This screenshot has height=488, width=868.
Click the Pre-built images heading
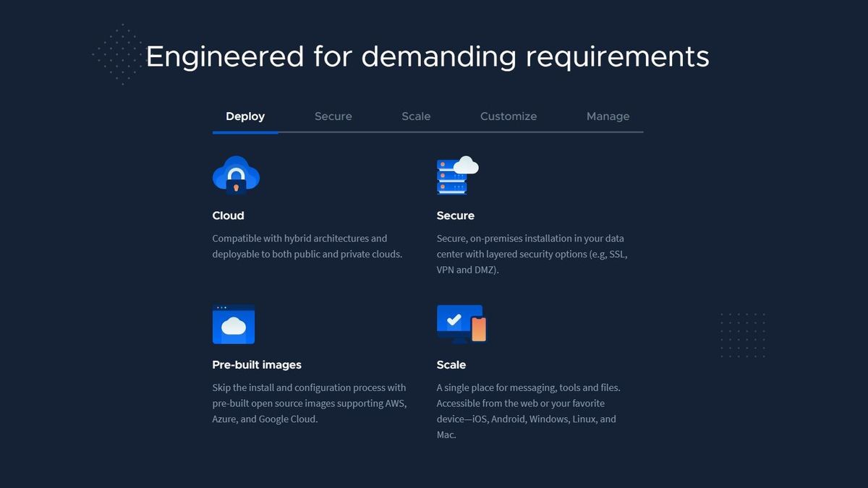(x=257, y=364)
